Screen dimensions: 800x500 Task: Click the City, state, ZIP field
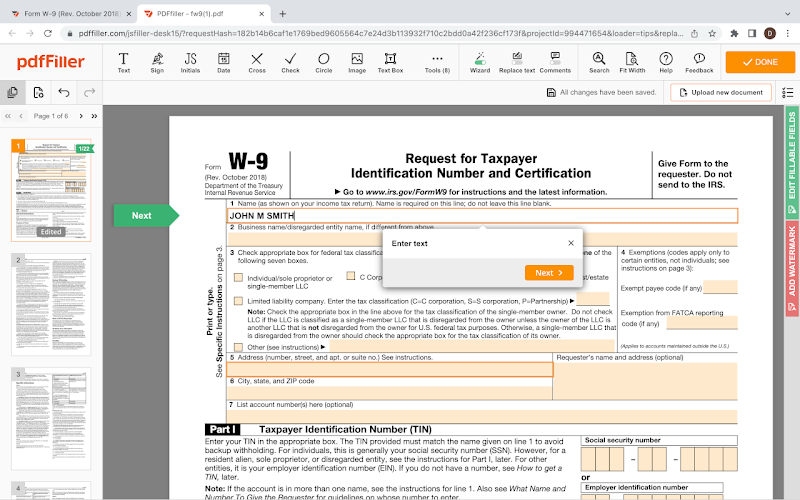pos(390,393)
